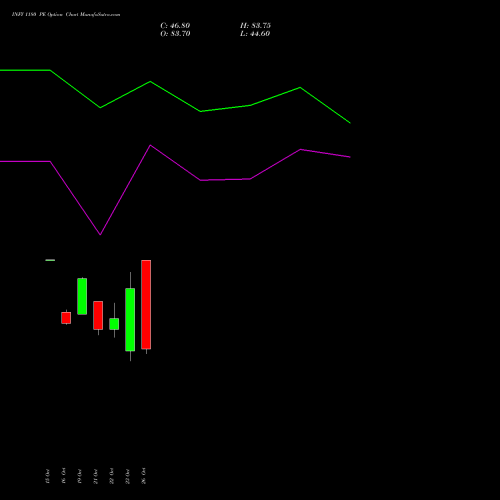Click the 26 Oct date axis label

143,476
